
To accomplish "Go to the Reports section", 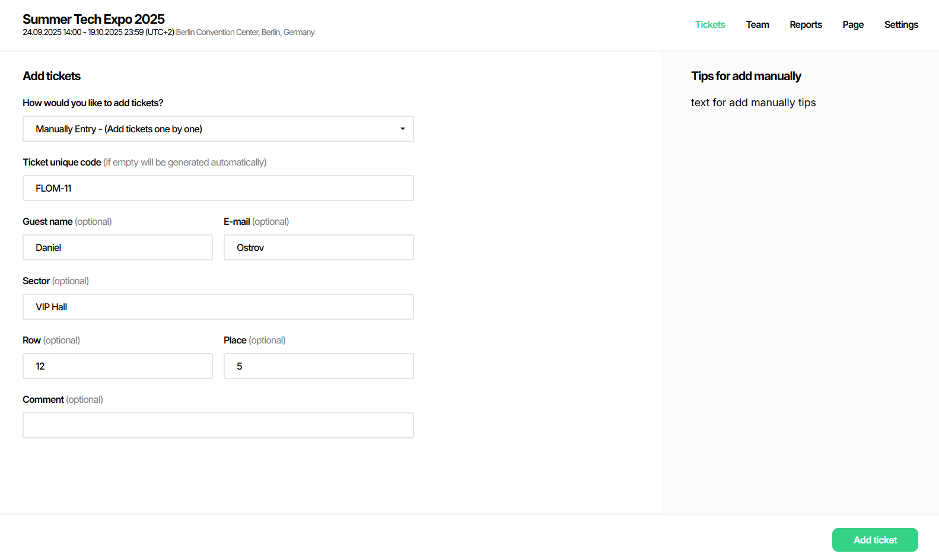I will pyautogui.click(x=806, y=24).
